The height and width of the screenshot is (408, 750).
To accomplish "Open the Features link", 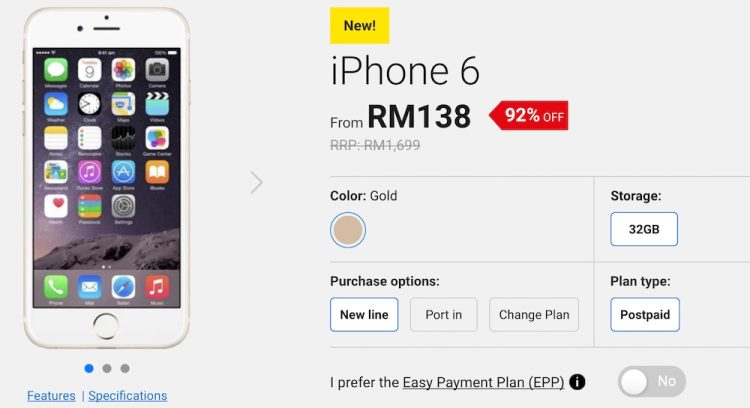I will [x=51, y=396].
